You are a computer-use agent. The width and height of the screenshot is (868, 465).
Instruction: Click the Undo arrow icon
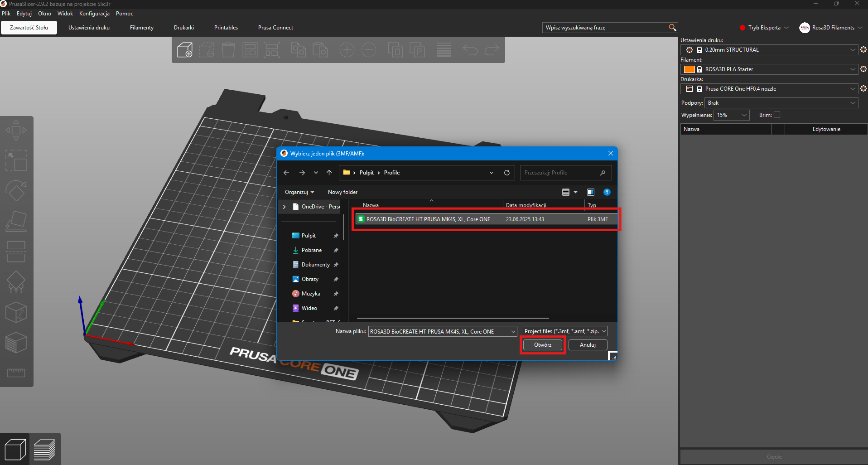point(470,50)
